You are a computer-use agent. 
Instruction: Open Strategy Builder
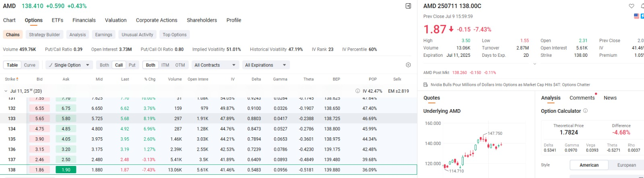[44, 35]
